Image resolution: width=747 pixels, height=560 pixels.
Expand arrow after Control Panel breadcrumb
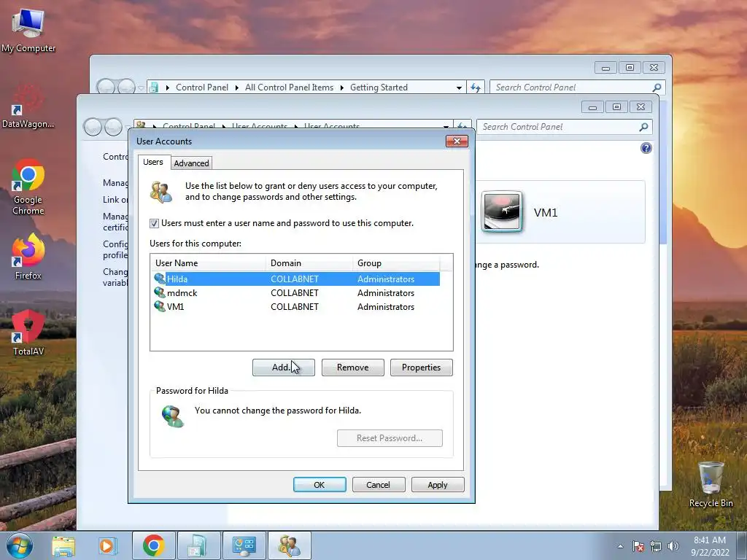(237, 87)
